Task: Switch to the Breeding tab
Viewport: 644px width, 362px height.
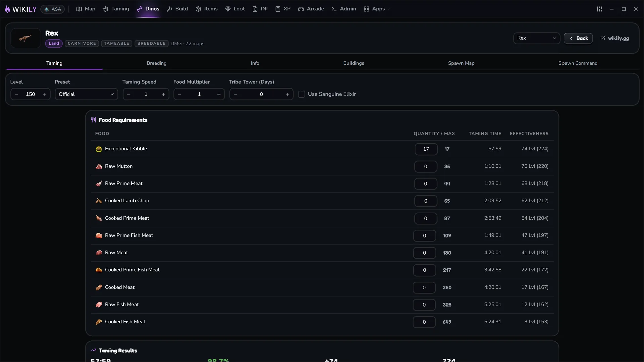Action: [x=157, y=63]
